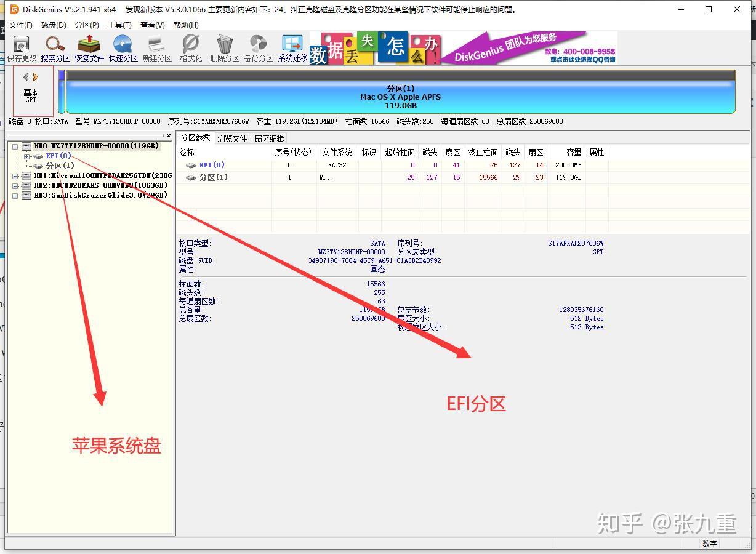Click the serial number S1YANXAH207606W value
The image size is (756, 554).
[576, 243]
